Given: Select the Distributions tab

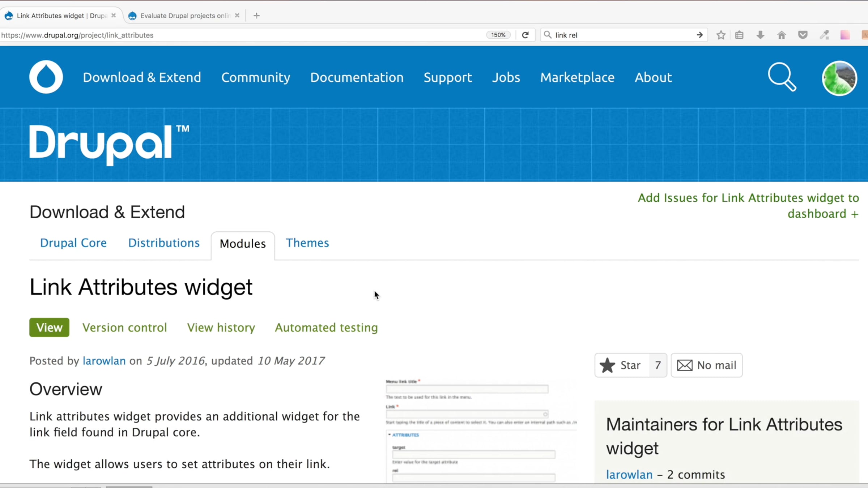Looking at the screenshot, I should 164,243.
